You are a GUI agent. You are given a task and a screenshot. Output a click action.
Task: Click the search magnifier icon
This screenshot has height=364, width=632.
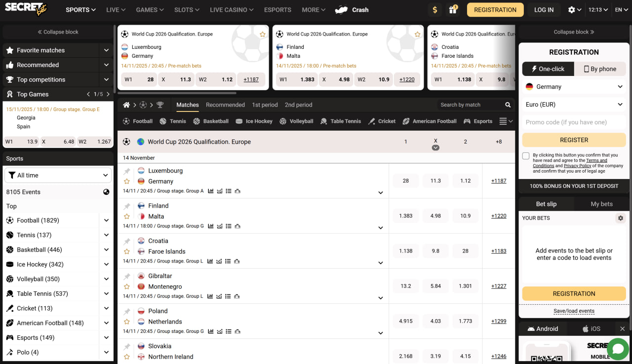coord(508,105)
